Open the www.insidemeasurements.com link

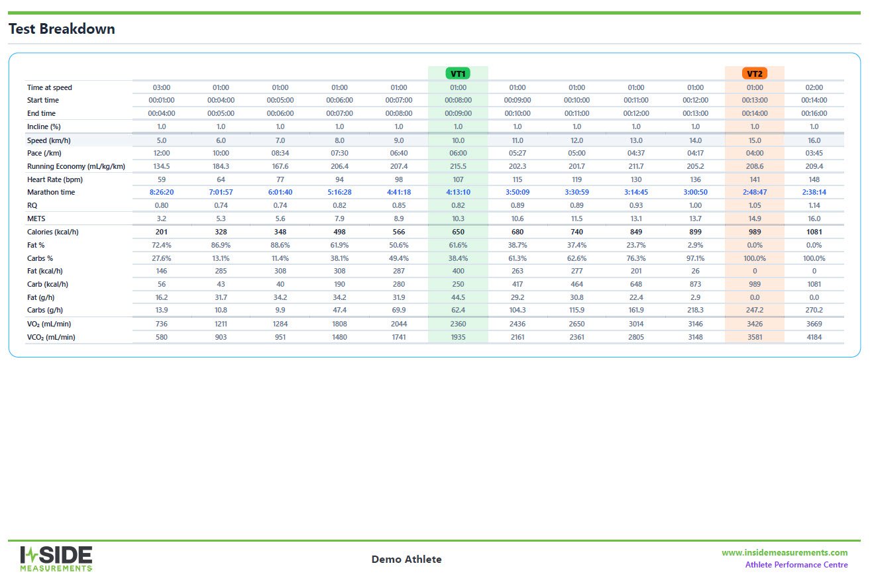pyautogui.click(x=785, y=552)
